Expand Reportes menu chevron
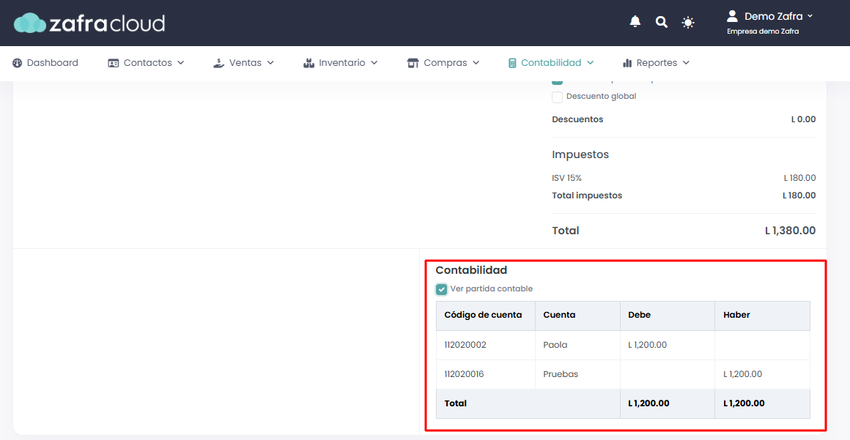This screenshot has height=440, width=850. (686, 63)
